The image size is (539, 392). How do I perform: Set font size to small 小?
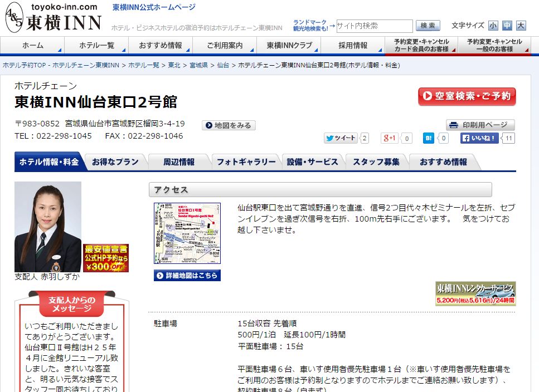(493, 26)
